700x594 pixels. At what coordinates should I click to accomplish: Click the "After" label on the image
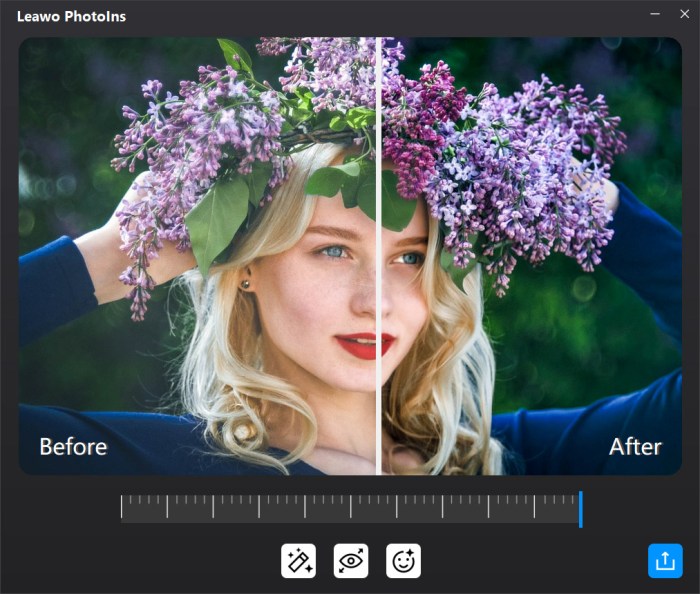635,446
